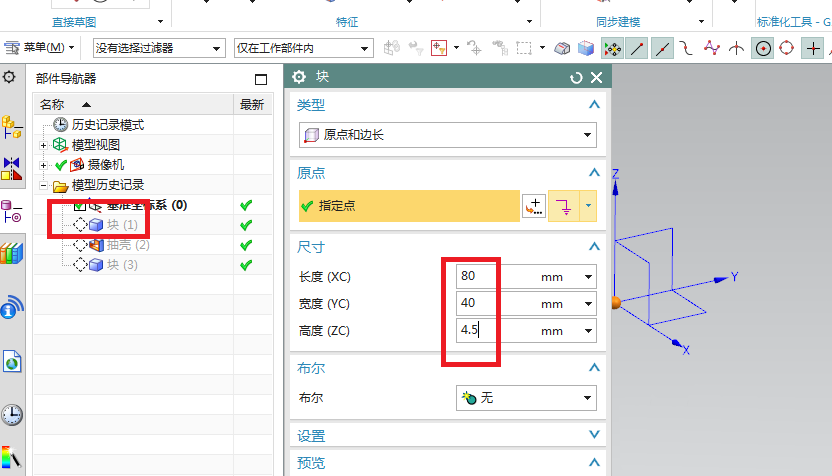Toggle End Point snap
The image size is (832, 476).
[x=637, y=49]
